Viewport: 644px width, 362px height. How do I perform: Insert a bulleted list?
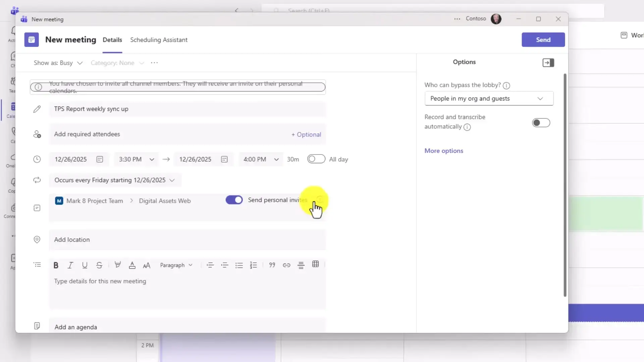click(239, 265)
